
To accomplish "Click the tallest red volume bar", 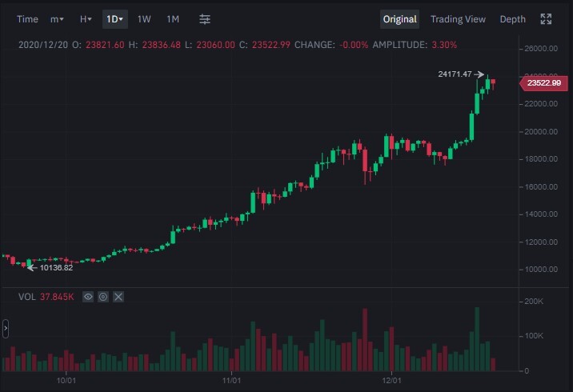I will pyautogui.click(x=365, y=340).
